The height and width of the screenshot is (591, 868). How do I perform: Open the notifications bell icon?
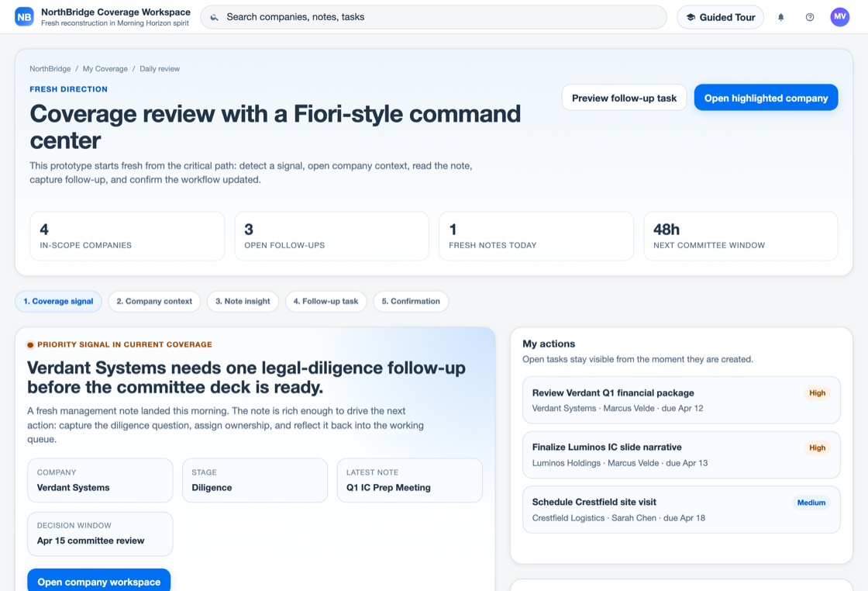pos(780,17)
